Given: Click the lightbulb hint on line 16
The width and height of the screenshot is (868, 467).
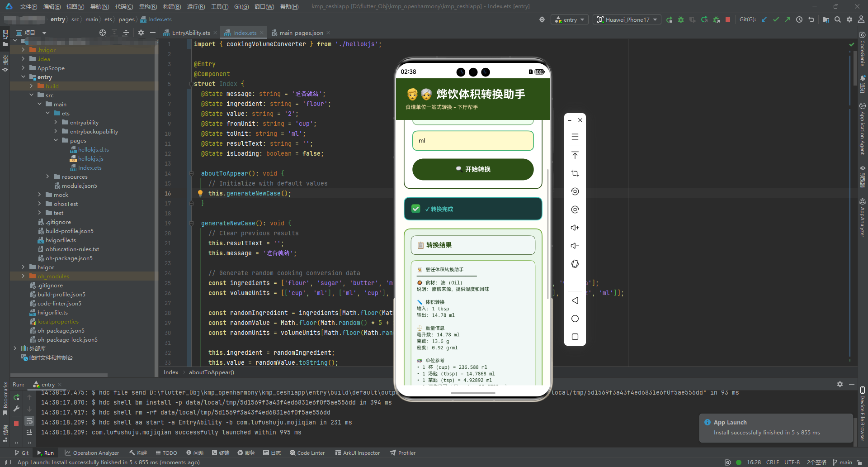Looking at the screenshot, I should coord(200,193).
